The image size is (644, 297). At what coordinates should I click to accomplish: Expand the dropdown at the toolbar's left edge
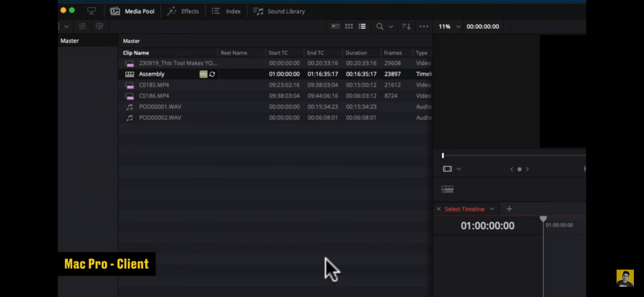(65, 26)
